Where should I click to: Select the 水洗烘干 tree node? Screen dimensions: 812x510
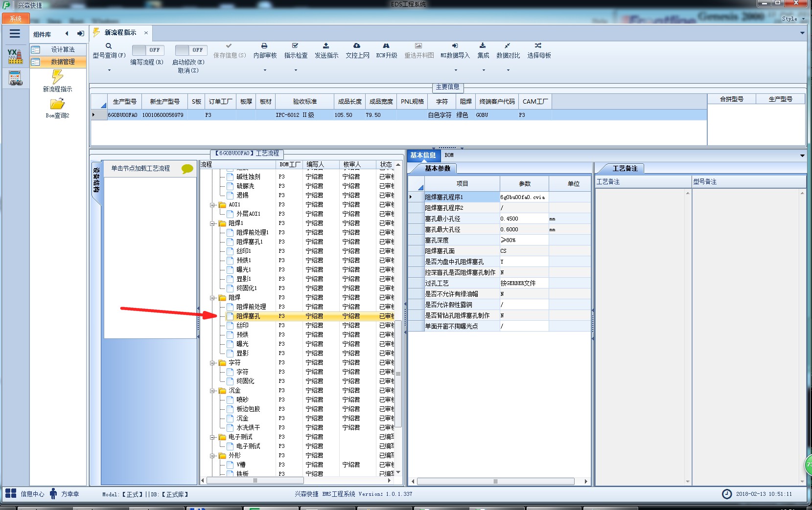(x=249, y=428)
